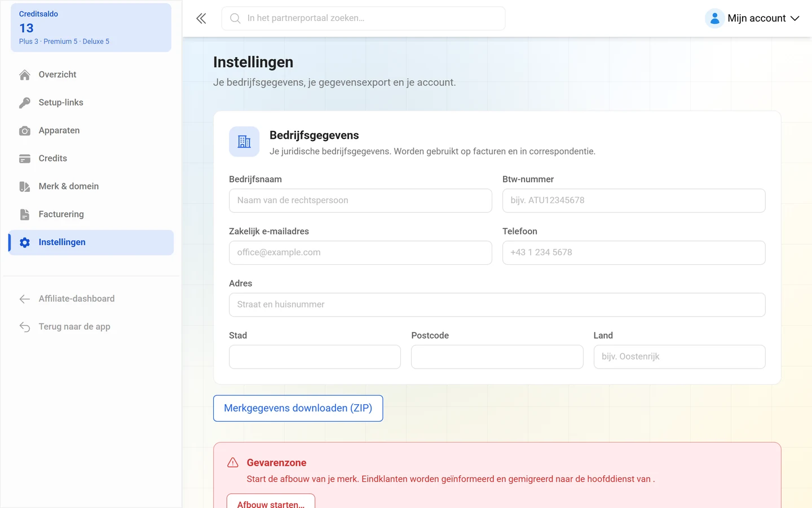Click into the Telefoon field
Image resolution: width=812 pixels, height=508 pixels.
[634, 253]
